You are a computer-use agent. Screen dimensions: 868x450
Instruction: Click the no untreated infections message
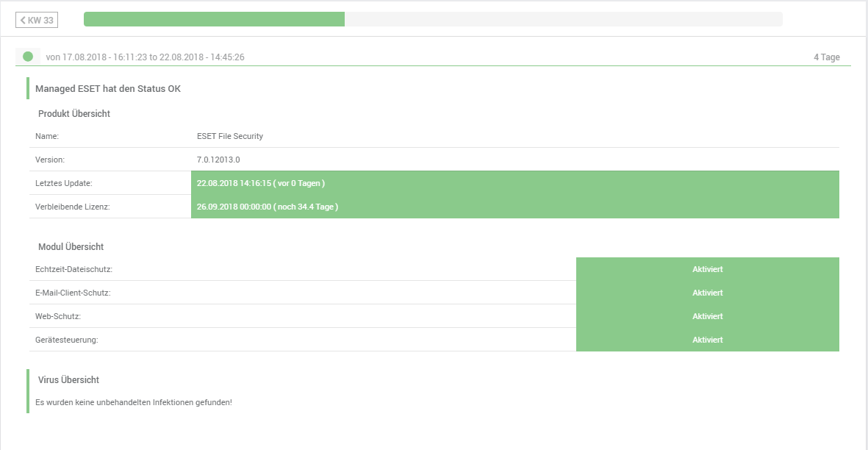(134, 402)
